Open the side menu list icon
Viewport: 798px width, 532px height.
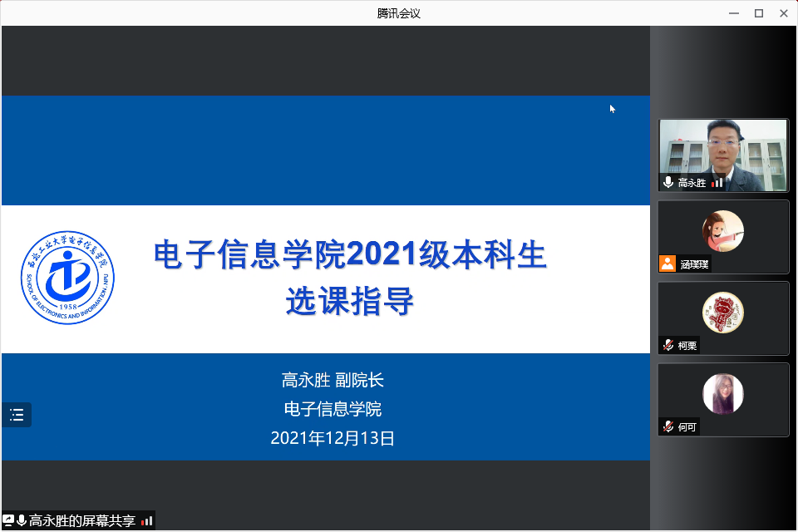(x=17, y=415)
